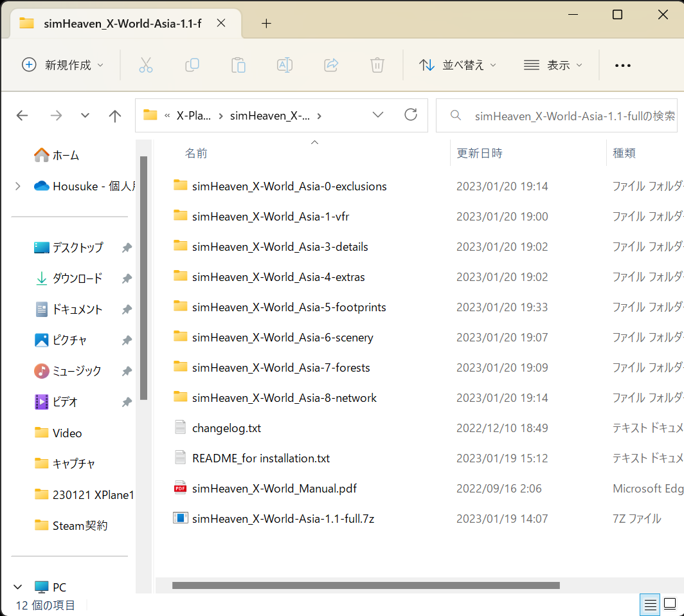Click the folder icon in address bar
684x616 pixels.
click(150, 115)
